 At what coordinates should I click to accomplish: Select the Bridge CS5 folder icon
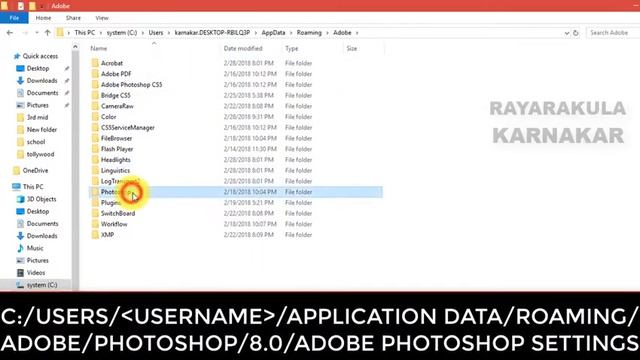[x=95, y=95]
